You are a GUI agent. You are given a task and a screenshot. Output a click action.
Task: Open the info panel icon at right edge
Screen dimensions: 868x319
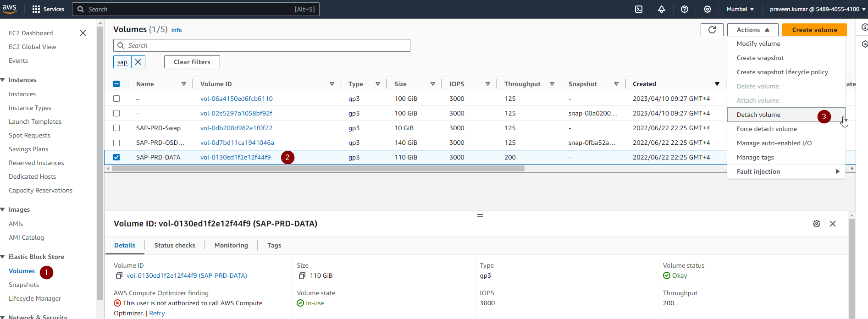(864, 27)
